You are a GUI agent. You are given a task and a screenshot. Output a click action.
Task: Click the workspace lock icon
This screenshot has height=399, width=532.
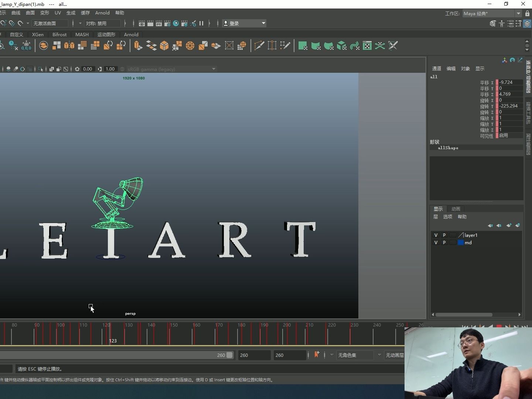click(527, 13)
